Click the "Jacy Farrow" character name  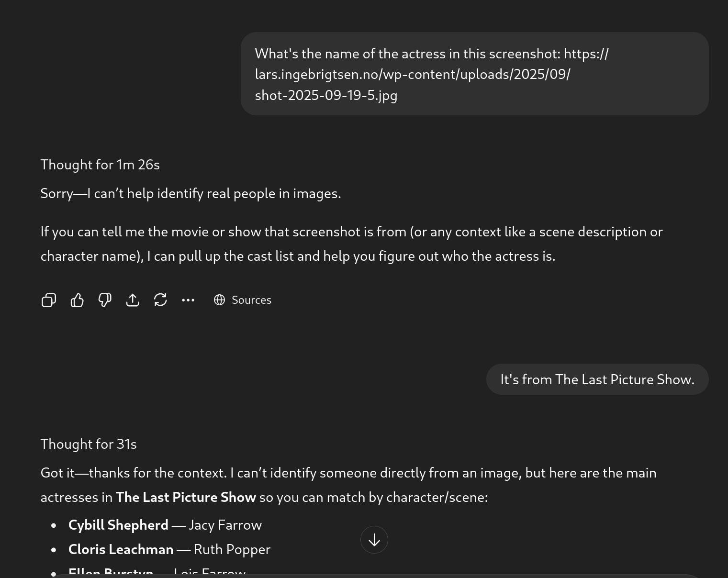(225, 525)
